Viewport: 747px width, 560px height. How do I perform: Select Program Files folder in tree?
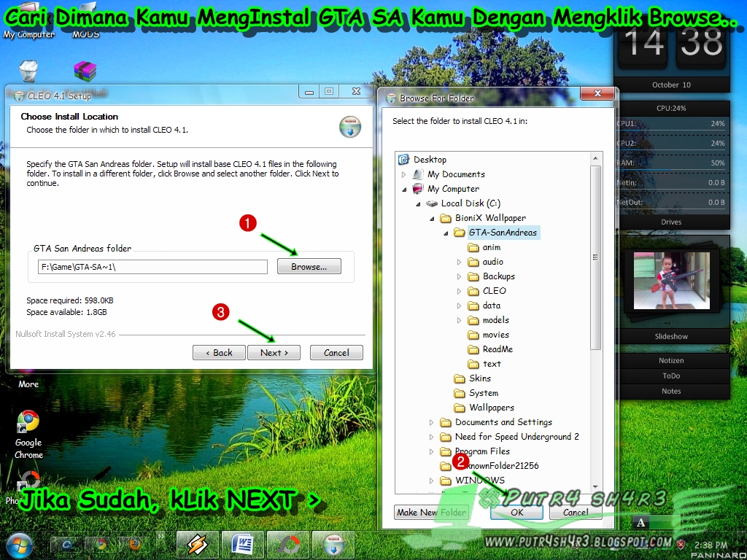click(x=482, y=451)
